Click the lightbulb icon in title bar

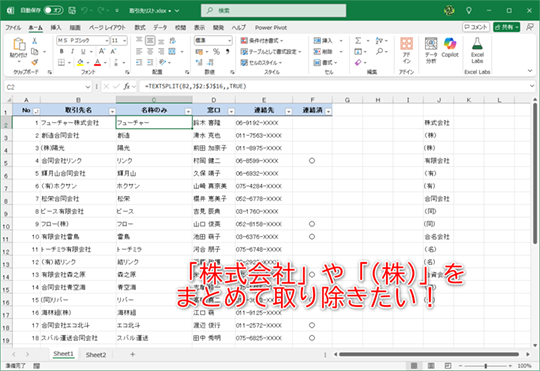coord(469,11)
